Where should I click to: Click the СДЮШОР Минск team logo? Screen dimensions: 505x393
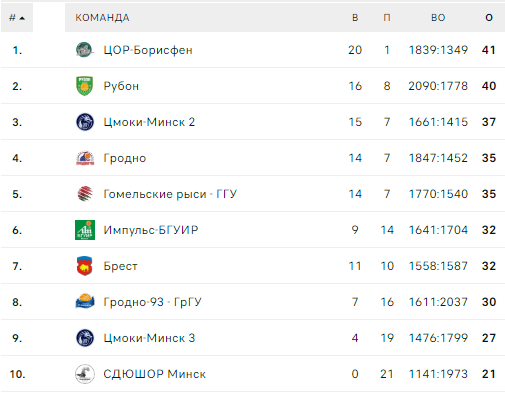point(85,374)
